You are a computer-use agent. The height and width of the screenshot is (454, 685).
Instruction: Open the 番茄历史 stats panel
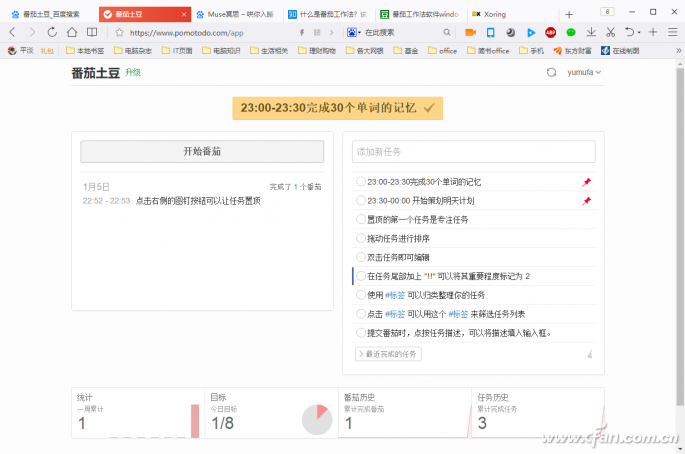(405, 413)
